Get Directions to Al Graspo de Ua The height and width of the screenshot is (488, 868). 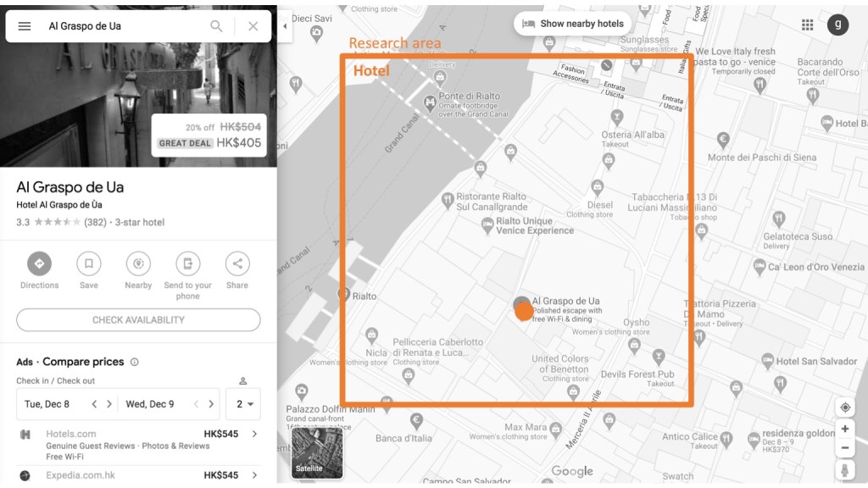point(39,263)
